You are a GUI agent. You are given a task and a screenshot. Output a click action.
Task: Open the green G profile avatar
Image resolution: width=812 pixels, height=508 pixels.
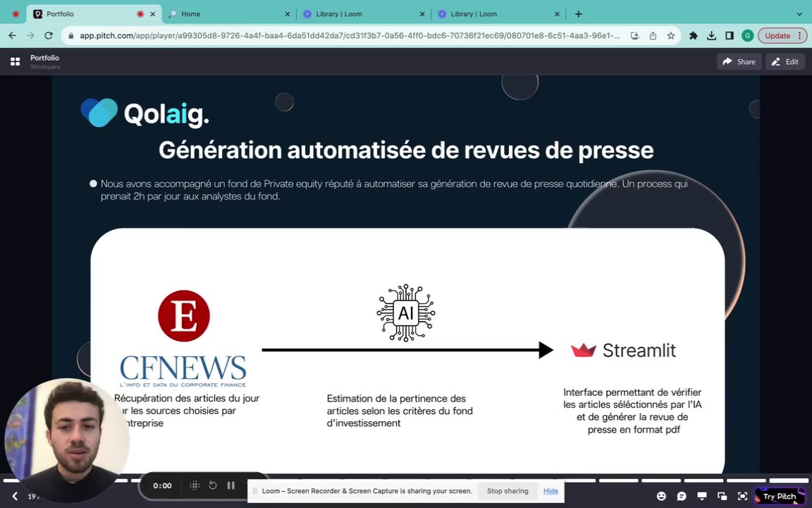747,36
